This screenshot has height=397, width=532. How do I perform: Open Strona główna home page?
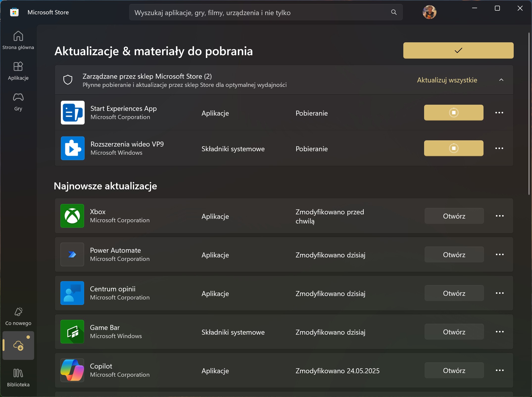(x=18, y=40)
